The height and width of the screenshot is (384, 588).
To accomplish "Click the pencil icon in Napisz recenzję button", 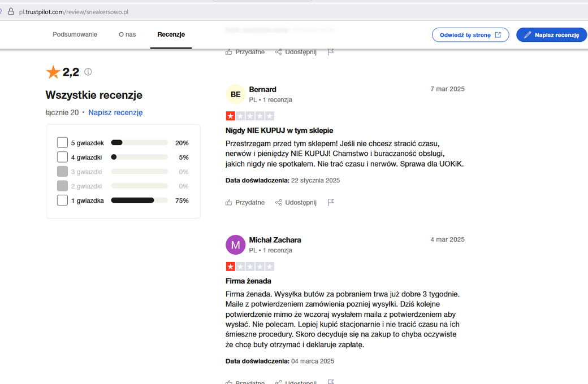I will coord(528,35).
